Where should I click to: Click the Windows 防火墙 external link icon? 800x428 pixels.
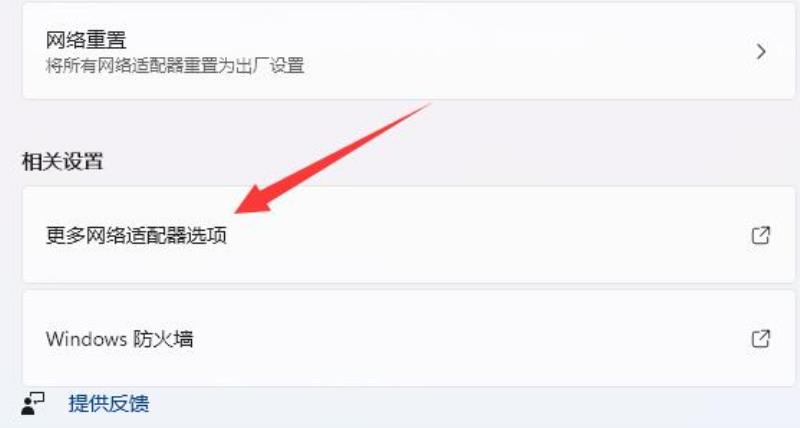pyautogui.click(x=760, y=339)
